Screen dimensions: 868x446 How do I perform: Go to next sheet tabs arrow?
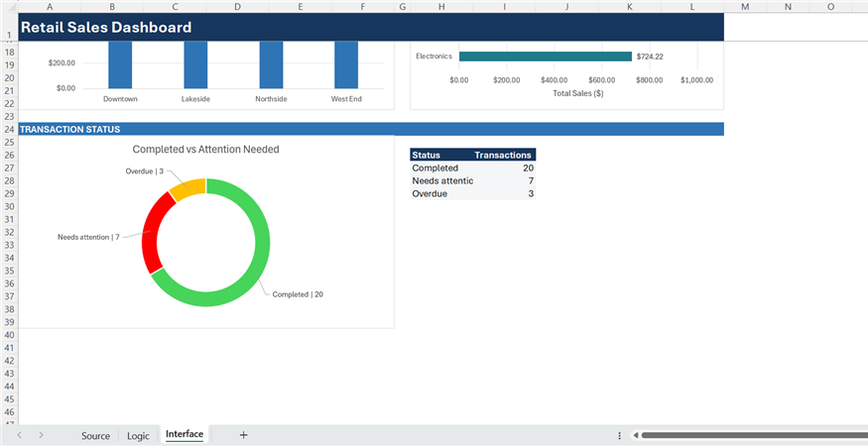coord(41,435)
